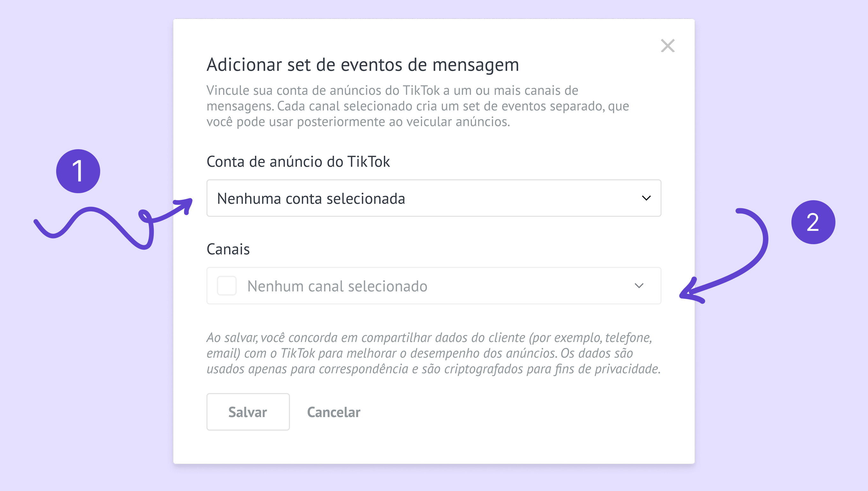This screenshot has width=868, height=491.
Task: Click the chevron in the TikTok account field
Action: (x=646, y=198)
